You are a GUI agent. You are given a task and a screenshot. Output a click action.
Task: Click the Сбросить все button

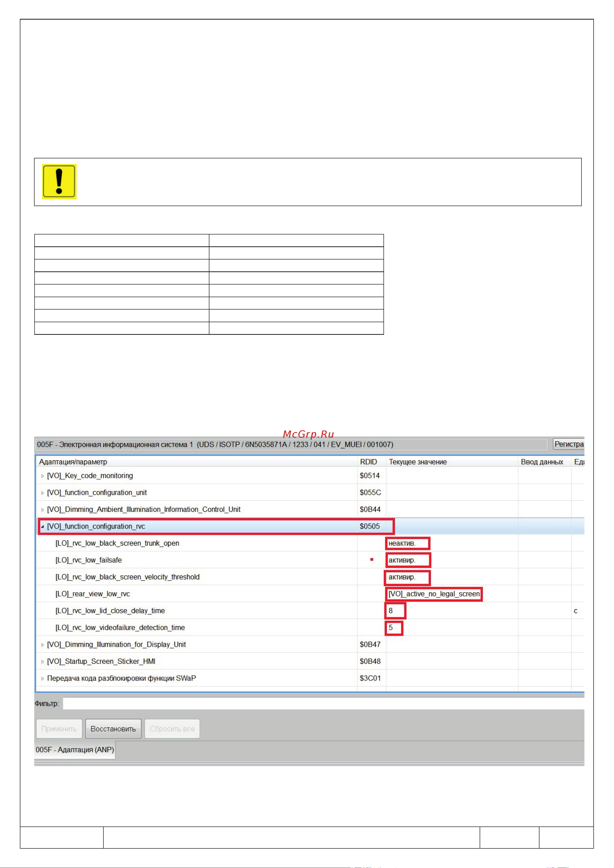pyautogui.click(x=172, y=728)
